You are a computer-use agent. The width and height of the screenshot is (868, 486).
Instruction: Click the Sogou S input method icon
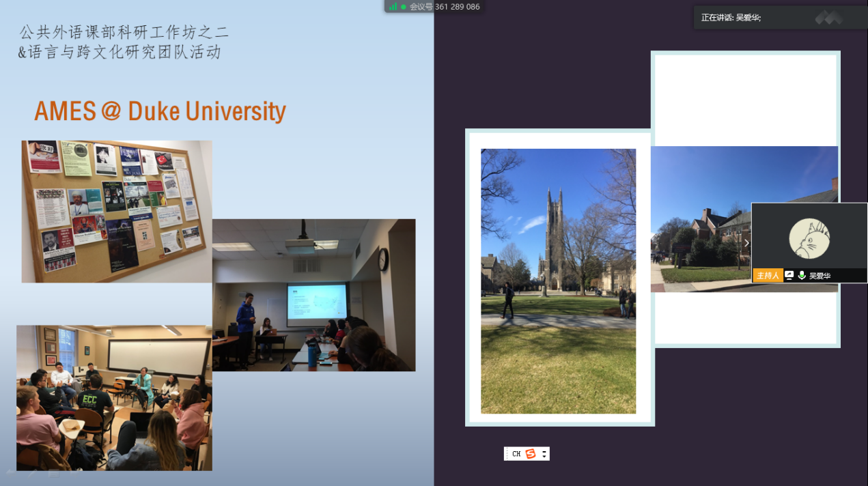point(531,454)
